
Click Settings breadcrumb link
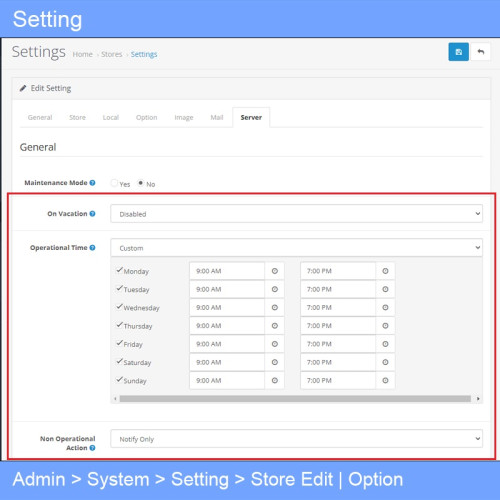(144, 54)
